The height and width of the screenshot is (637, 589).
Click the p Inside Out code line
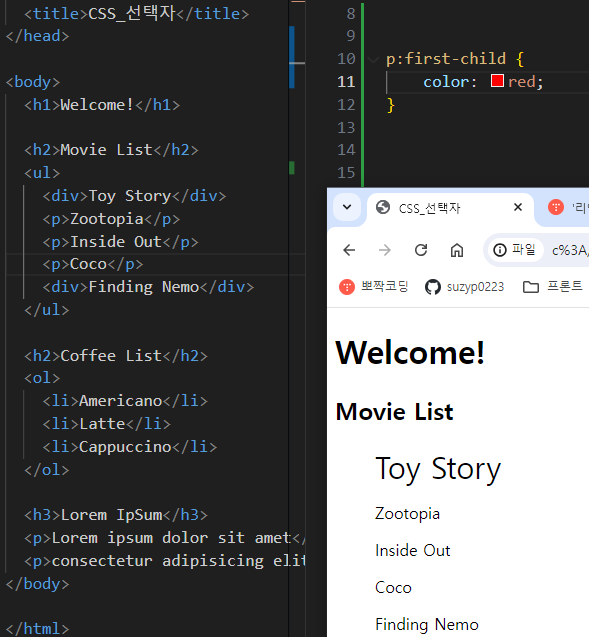click(x=121, y=242)
